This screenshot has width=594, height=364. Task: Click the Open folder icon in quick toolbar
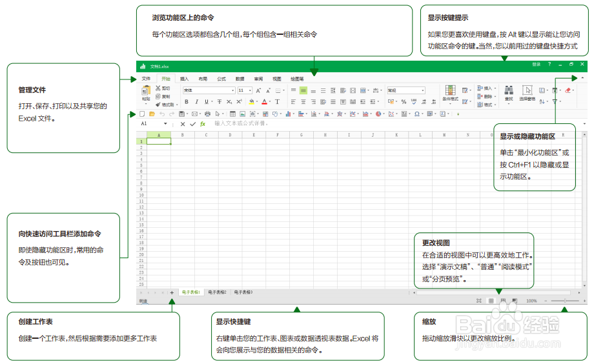pyautogui.click(x=152, y=114)
